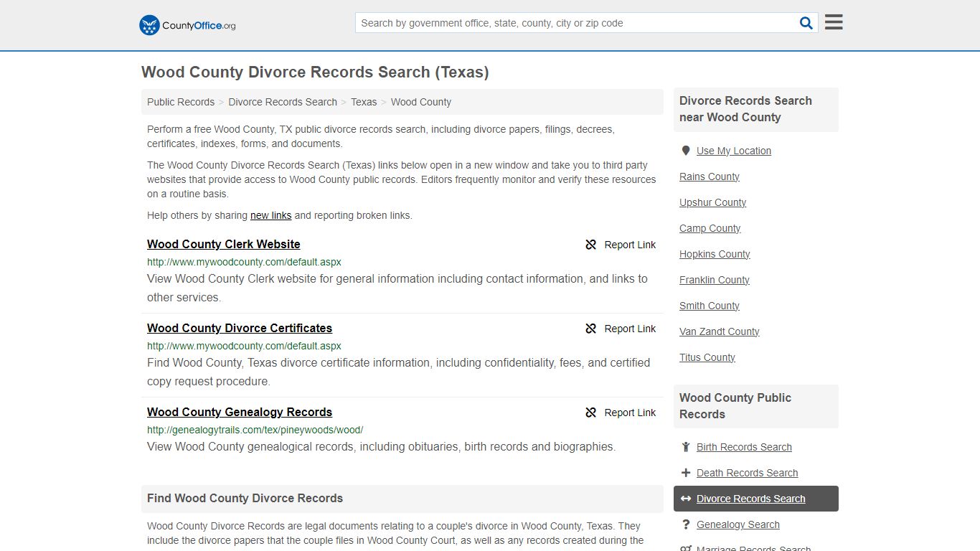Click the clerk website URL under Wood County Clerk Website

tap(244, 262)
